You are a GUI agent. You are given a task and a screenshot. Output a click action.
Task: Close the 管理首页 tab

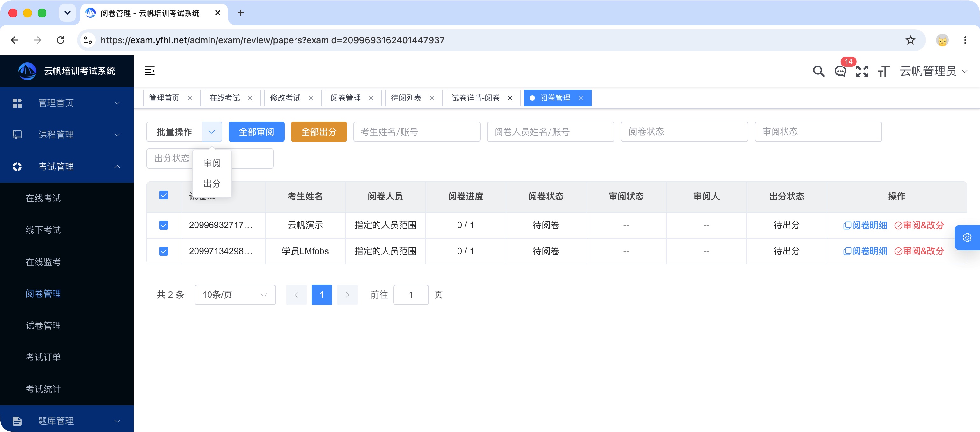pyautogui.click(x=189, y=98)
